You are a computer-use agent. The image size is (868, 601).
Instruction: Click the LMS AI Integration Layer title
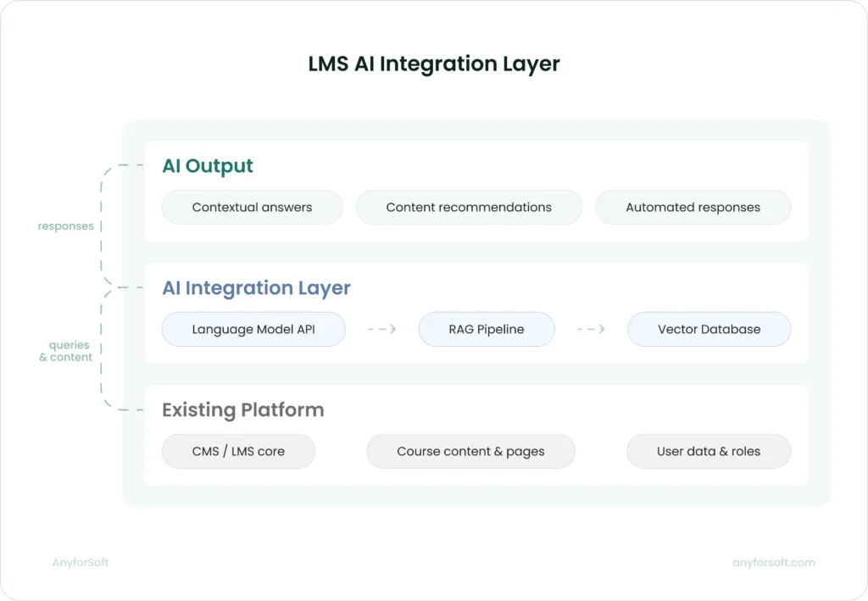pos(433,64)
